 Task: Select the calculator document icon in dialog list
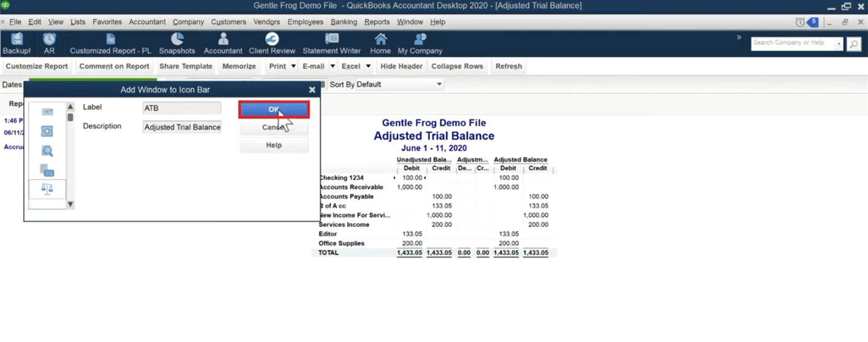click(x=47, y=170)
